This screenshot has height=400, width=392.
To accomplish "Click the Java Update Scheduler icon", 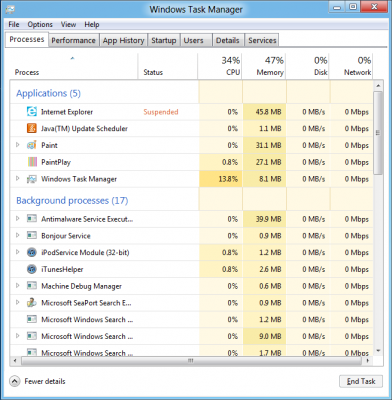I will [x=32, y=128].
